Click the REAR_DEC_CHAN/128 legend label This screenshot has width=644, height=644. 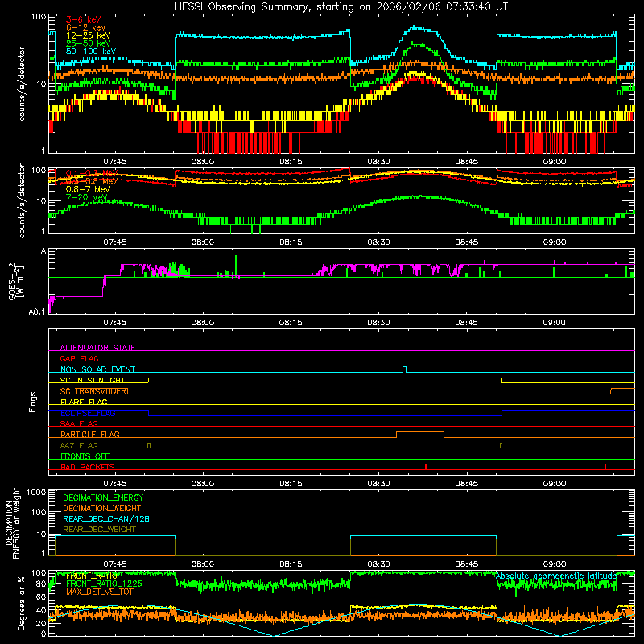[106, 518]
